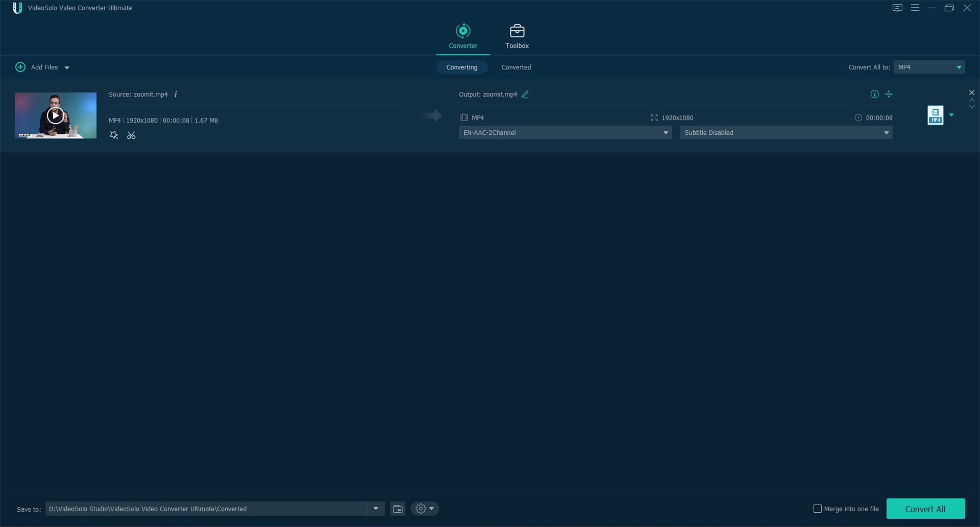Switch to the Converted tab
980x527 pixels.
click(516, 67)
